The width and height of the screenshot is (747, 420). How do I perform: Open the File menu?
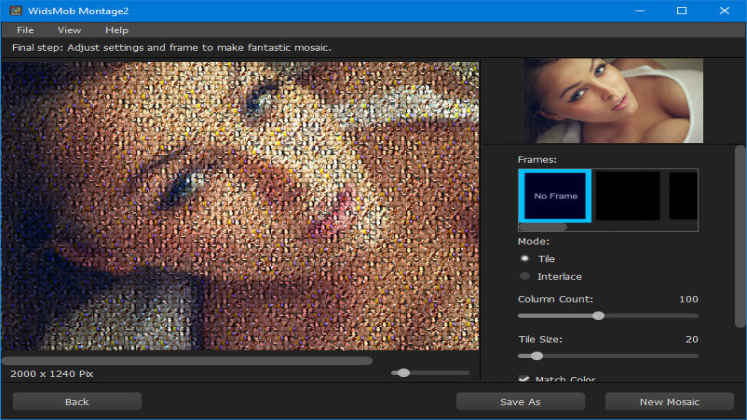coord(25,30)
